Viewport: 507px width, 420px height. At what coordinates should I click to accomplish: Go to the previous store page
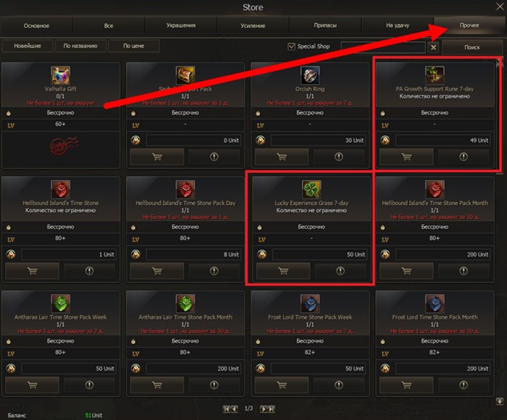pos(235,409)
